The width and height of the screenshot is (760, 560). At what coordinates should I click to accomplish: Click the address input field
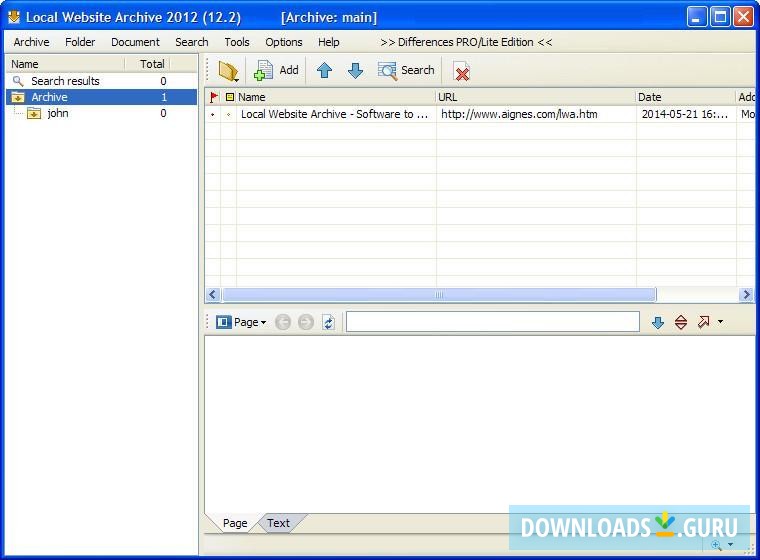493,322
